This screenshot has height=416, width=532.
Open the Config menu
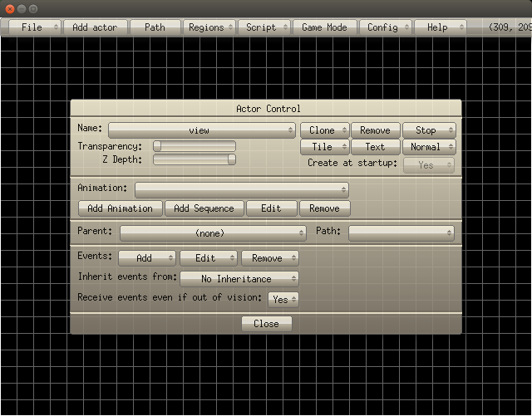point(387,27)
